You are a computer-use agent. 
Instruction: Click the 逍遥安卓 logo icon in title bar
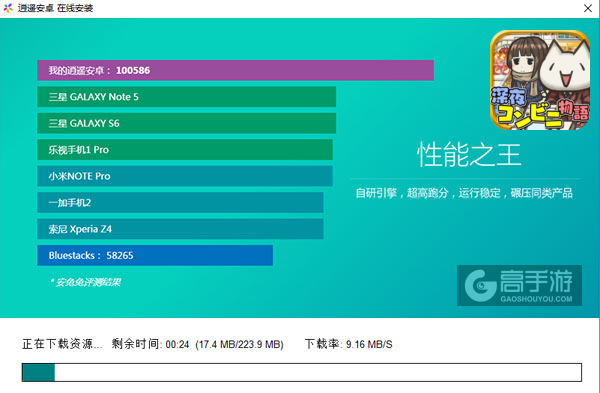click(x=8, y=8)
